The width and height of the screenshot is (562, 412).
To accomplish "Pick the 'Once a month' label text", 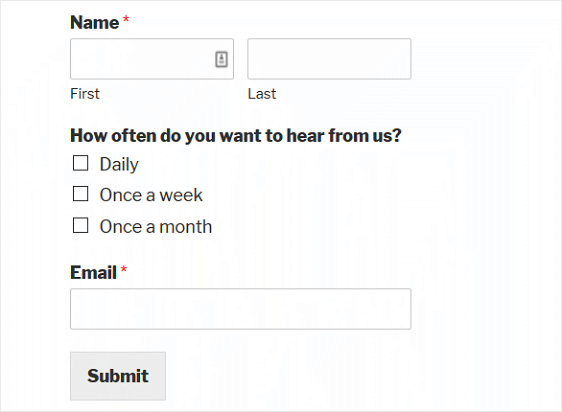I will coord(156,227).
